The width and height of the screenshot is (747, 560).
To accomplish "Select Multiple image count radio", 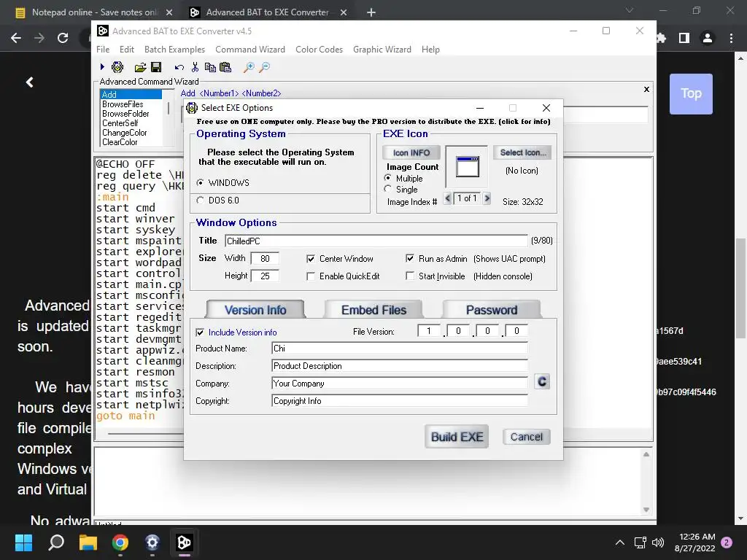I will pyautogui.click(x=388, y=178).
